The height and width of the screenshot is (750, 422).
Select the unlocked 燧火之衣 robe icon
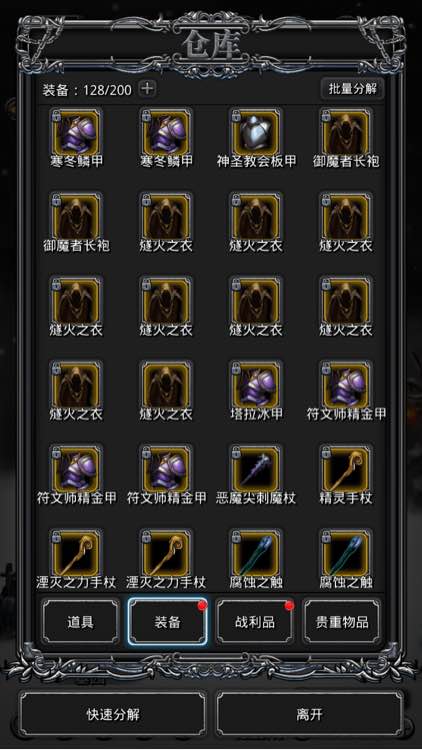[166, 385]
